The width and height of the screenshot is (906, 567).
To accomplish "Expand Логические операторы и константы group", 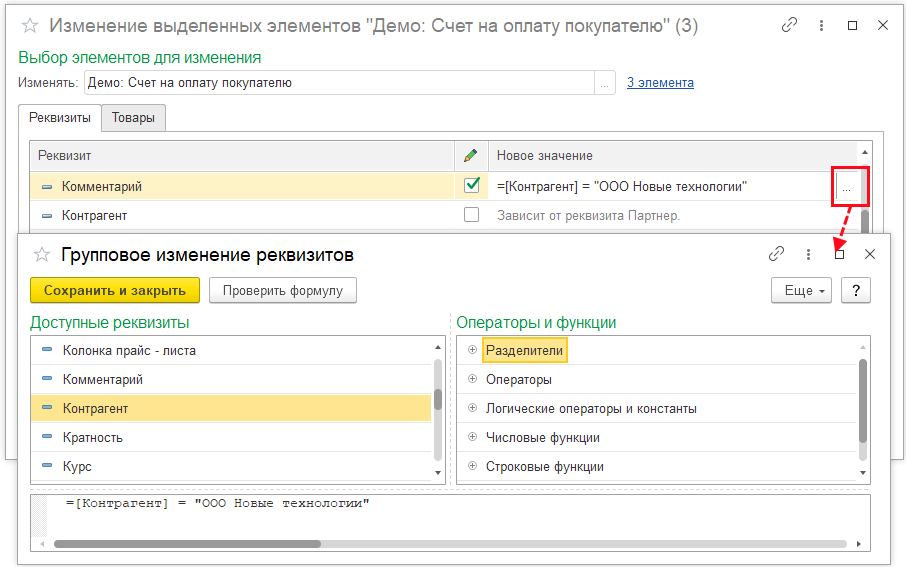I will pos(472,407).
